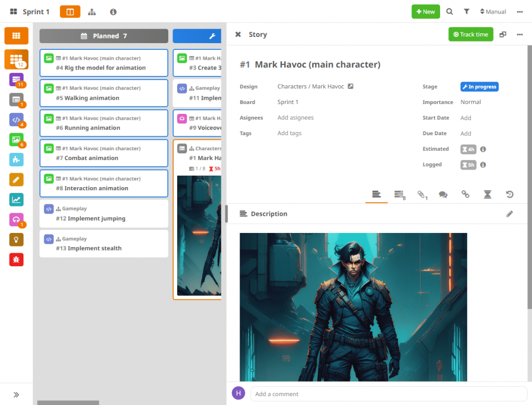This screenshot has width=532, height=405.
Task: Expand the left sidebar with double chevron
Action: pos(16,395)
